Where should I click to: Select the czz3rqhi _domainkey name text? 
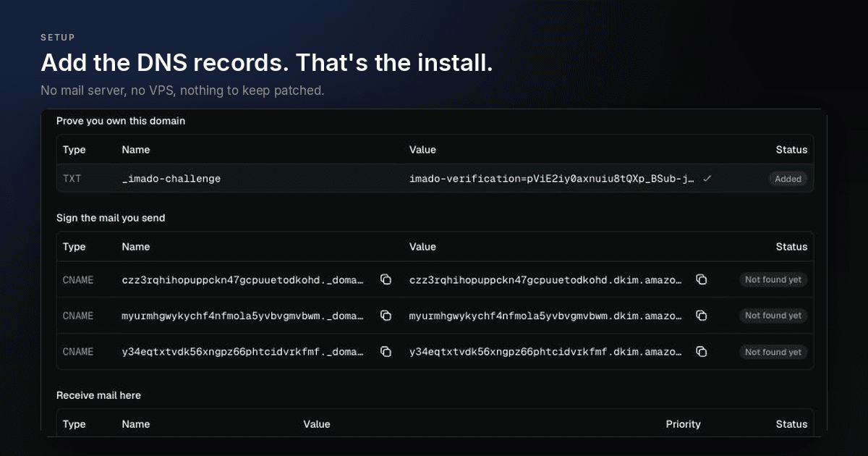click(243, 279)
